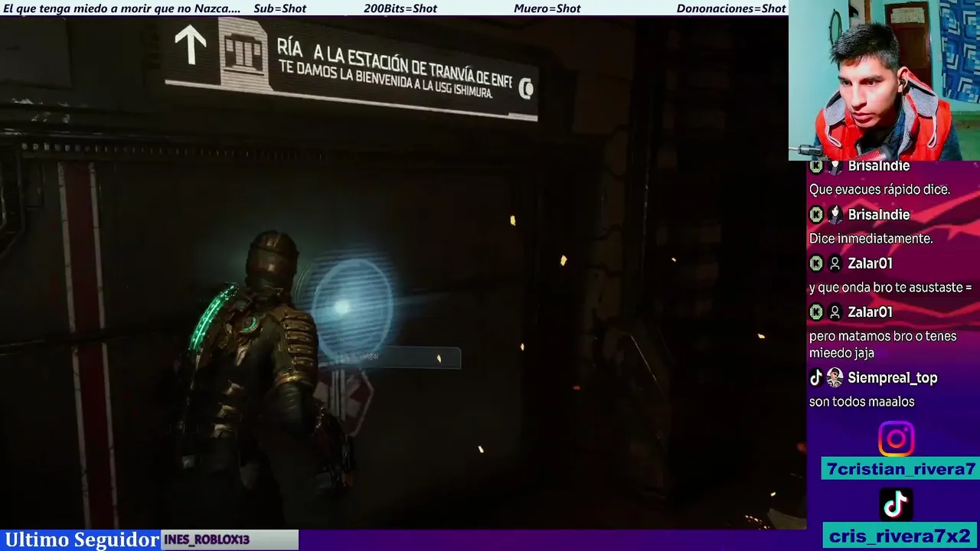The width and height of the screenshot is (980, 551).
Task: Click the Siempreal_top username
Action: [892, 378]
